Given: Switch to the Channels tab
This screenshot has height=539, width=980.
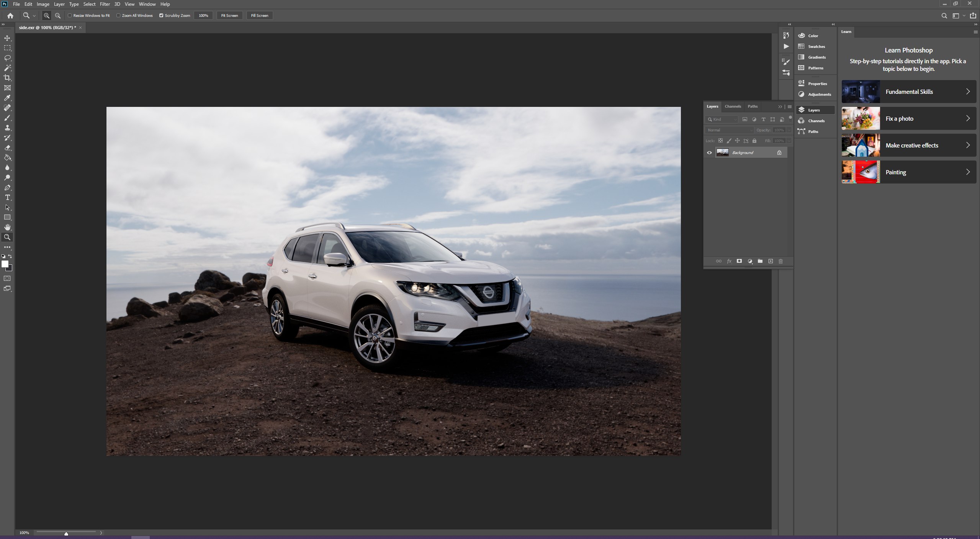Looking at the screenshot, I should coord(733,106).
